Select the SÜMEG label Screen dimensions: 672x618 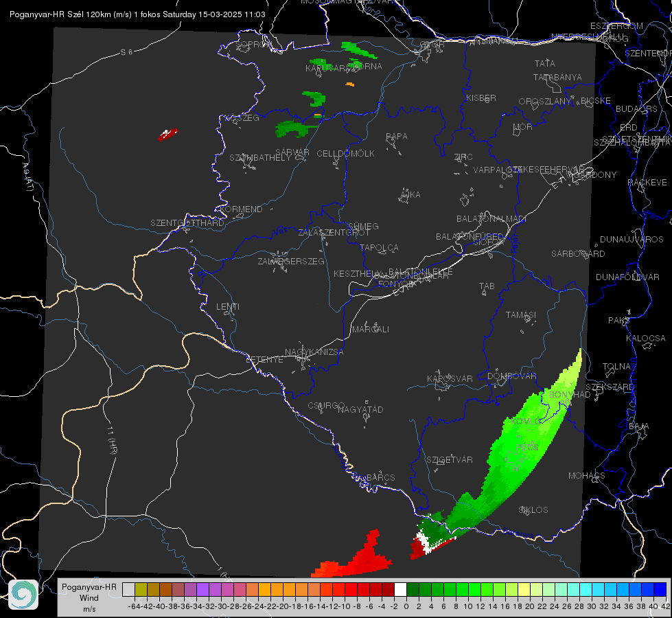pos(363,226)
